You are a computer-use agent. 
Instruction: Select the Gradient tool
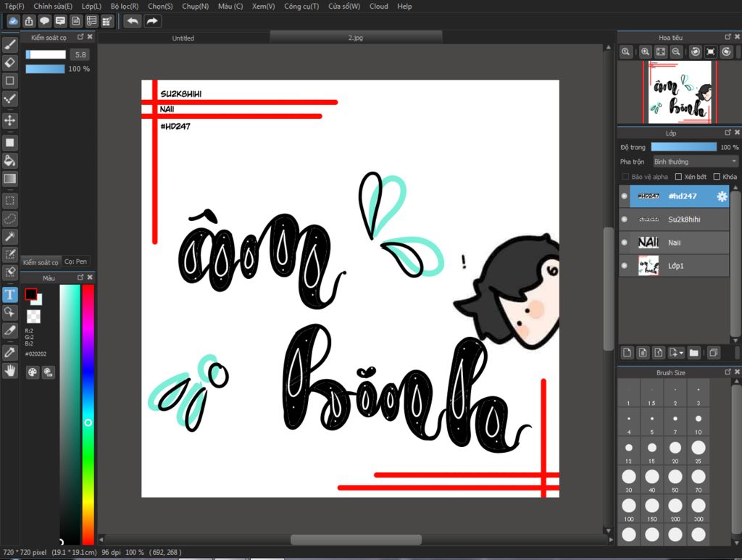point(10,179)
